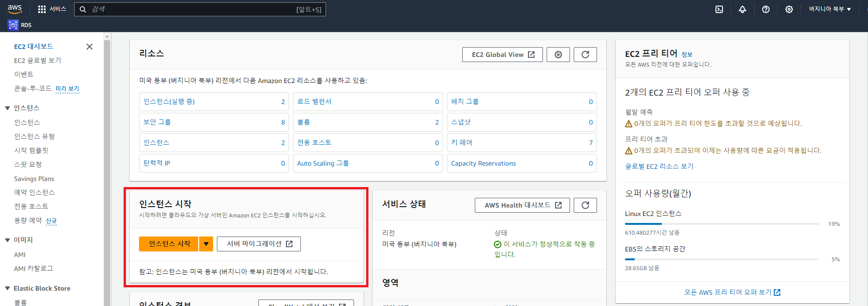Image resolution: width=868 pixels, height=306 pixels.
Task: Open 글로벌 EC2 리소스 보기 link
Action: click(x=659, y=167)
